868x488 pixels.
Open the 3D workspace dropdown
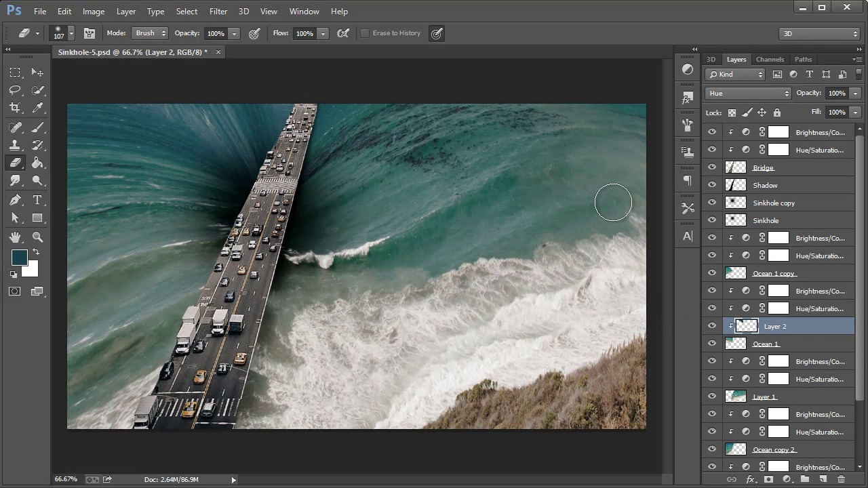pos(819,33)
